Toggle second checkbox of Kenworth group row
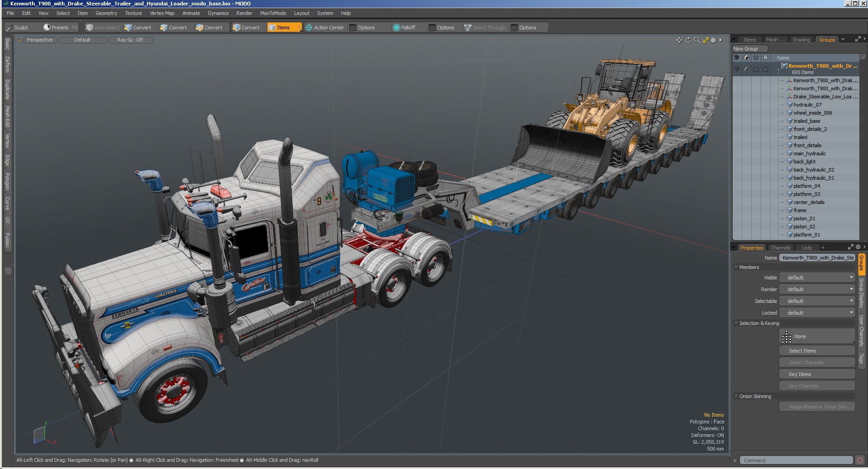Image resolution: width=868 pixels, height=469 pixels. (x=766, y=69)
